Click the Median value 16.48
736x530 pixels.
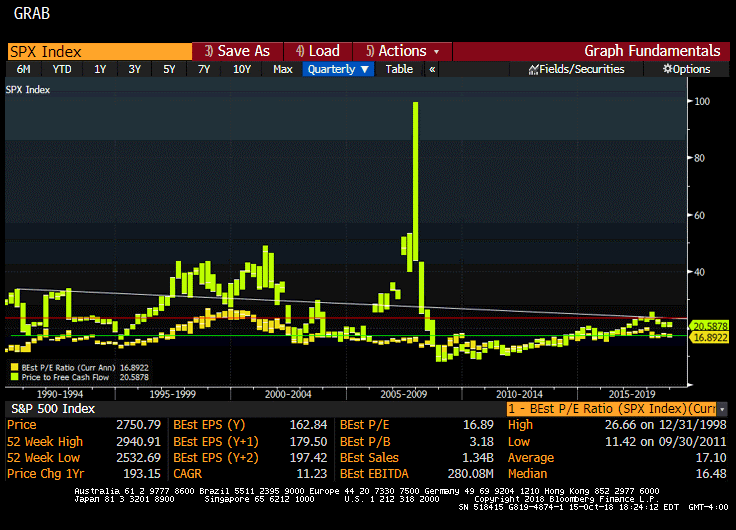(x=711, y=474)
